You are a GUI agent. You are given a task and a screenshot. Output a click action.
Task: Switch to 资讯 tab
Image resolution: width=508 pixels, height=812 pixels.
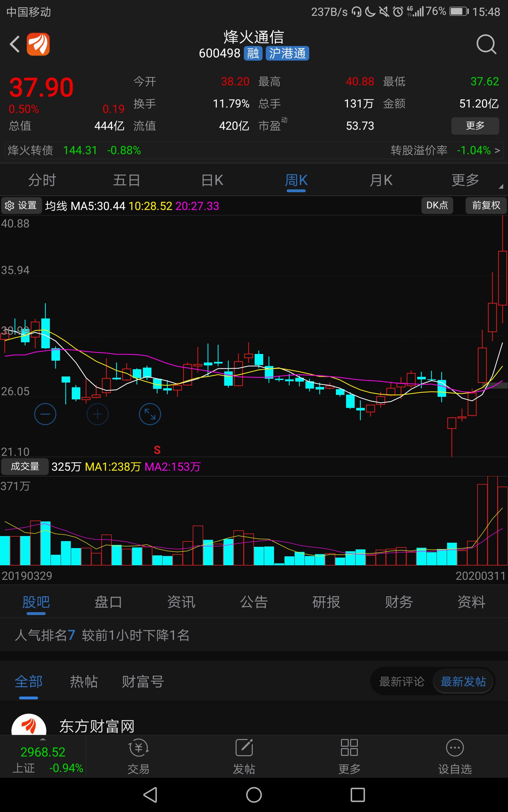click(x=181, y=602)
